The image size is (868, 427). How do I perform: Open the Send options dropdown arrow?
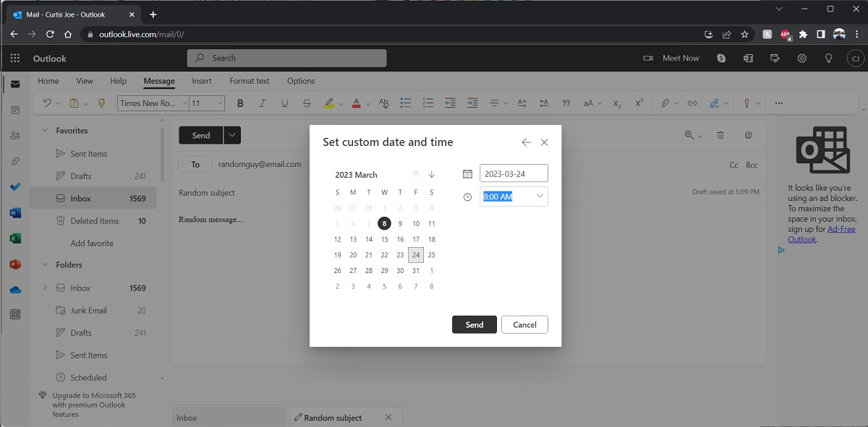click(232, 135)
